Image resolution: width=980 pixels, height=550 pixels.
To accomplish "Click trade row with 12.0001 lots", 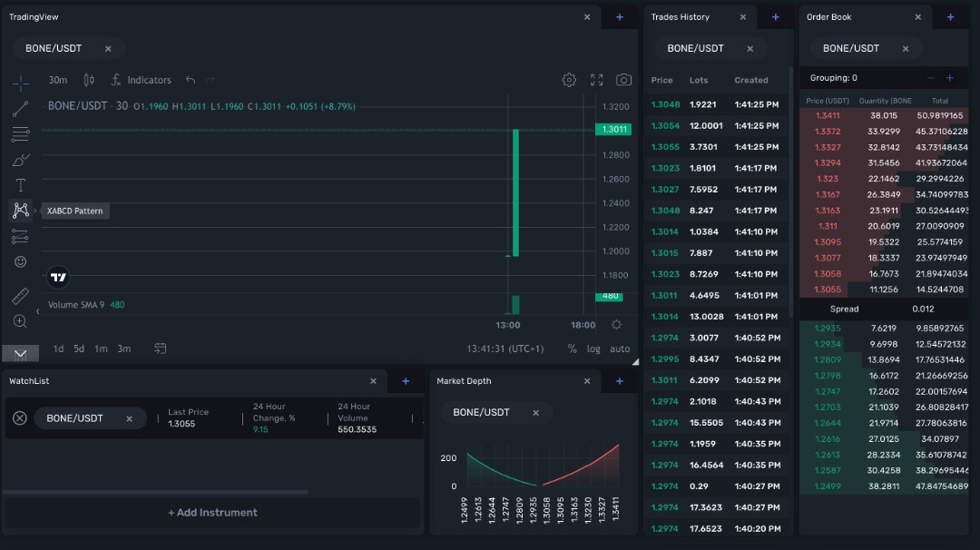I will click(x=716, y=125).
